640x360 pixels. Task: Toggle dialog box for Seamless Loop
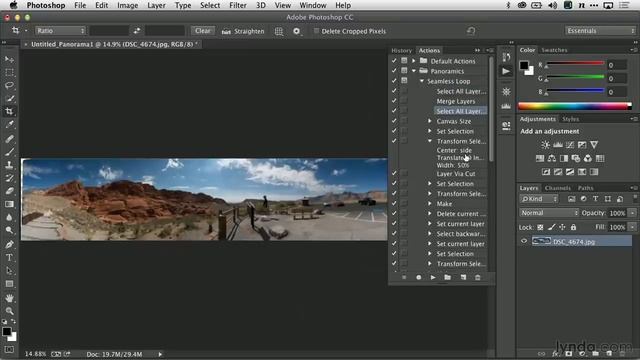point(404,81)
